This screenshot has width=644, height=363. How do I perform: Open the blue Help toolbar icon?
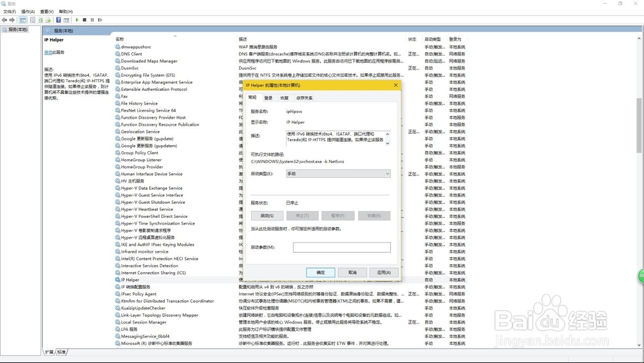pyautogui.click(x=59, y=20)
